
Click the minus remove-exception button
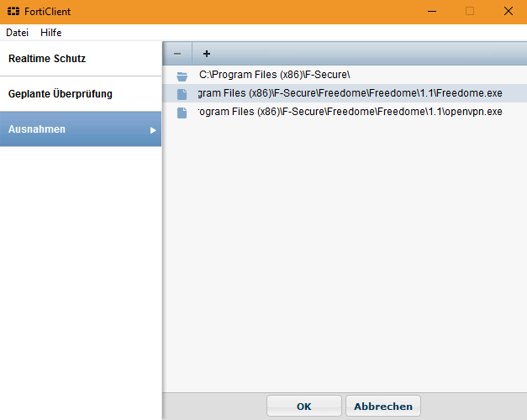tap(177, 54)
